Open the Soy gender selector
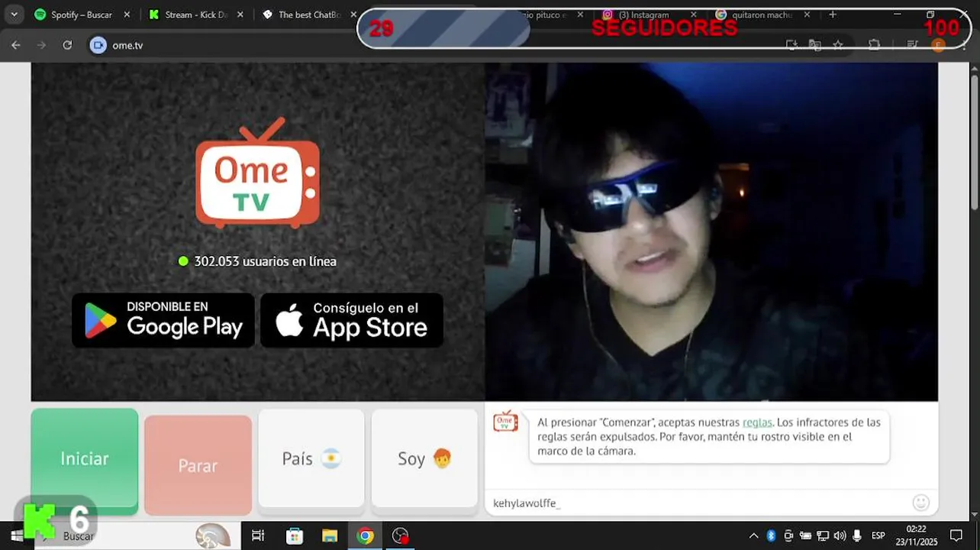 point(424,458)
